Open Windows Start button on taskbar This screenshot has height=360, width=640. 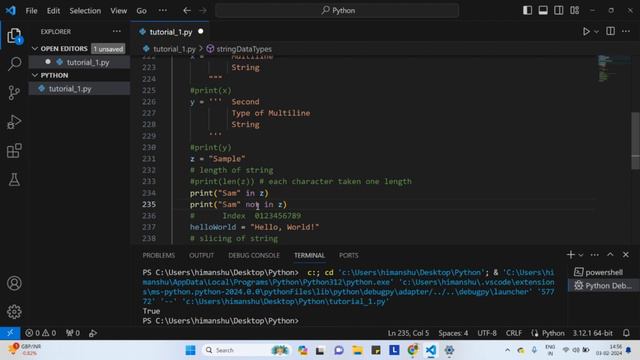point(190,350)
